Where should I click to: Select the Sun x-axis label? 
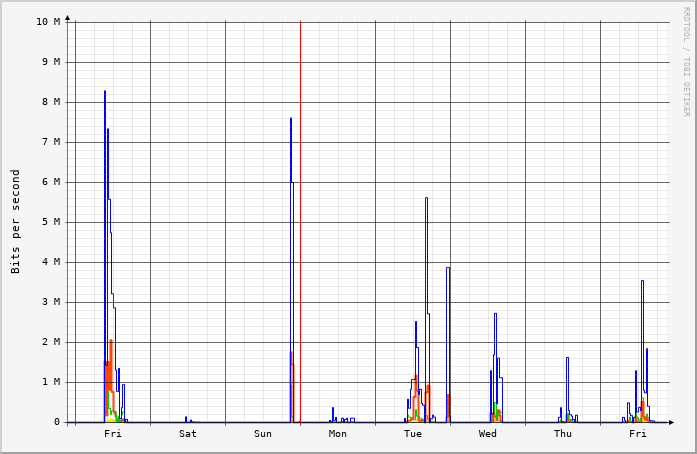pyautogui.click(x=263, y=434)
